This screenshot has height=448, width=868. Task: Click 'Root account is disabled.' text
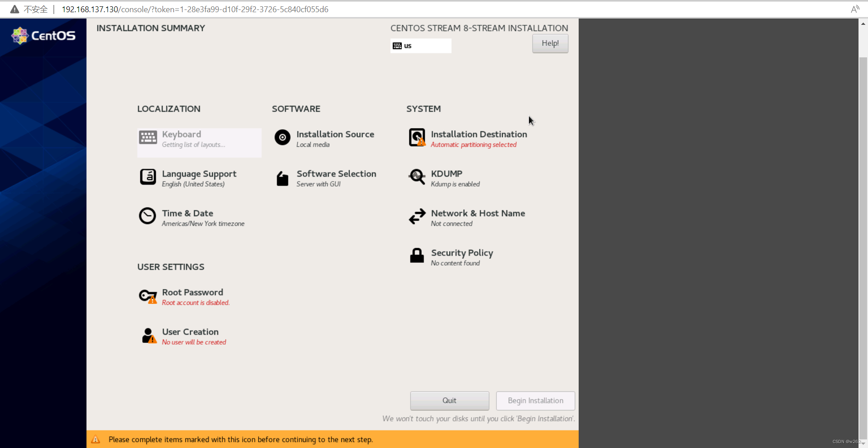point(196,303)
